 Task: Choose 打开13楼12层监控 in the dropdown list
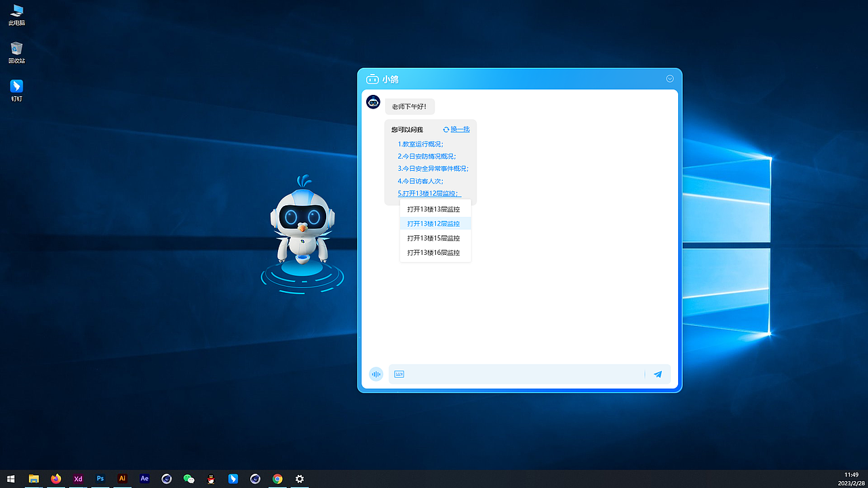point(435,224)
